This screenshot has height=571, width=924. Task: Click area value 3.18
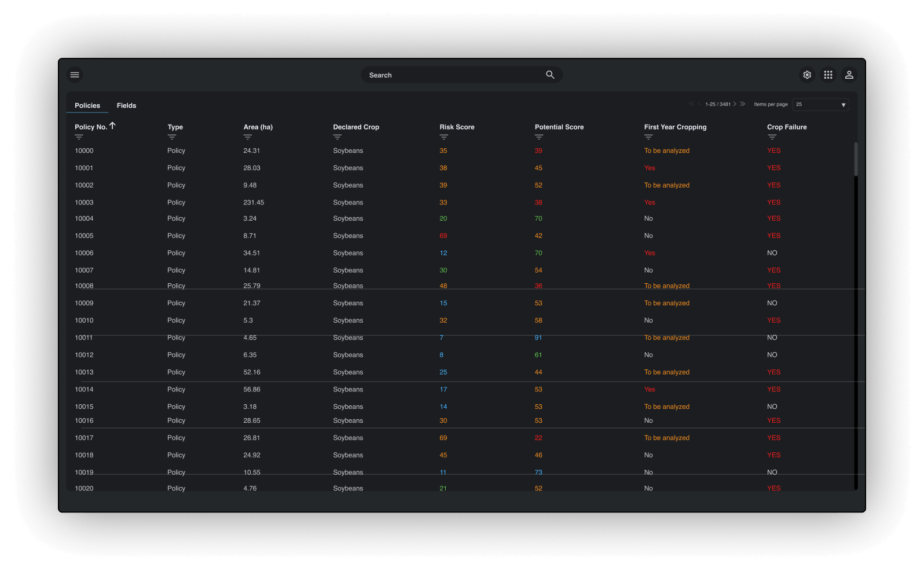[x=250, y=407]
